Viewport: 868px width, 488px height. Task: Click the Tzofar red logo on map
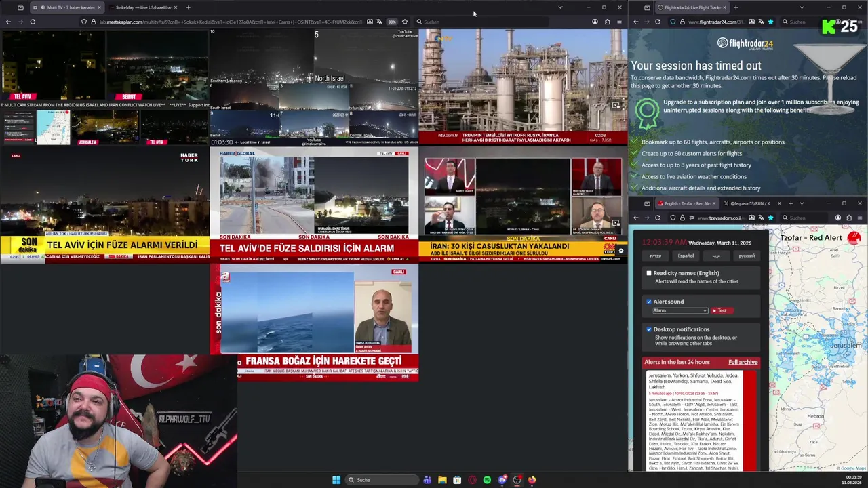[854, 238]
